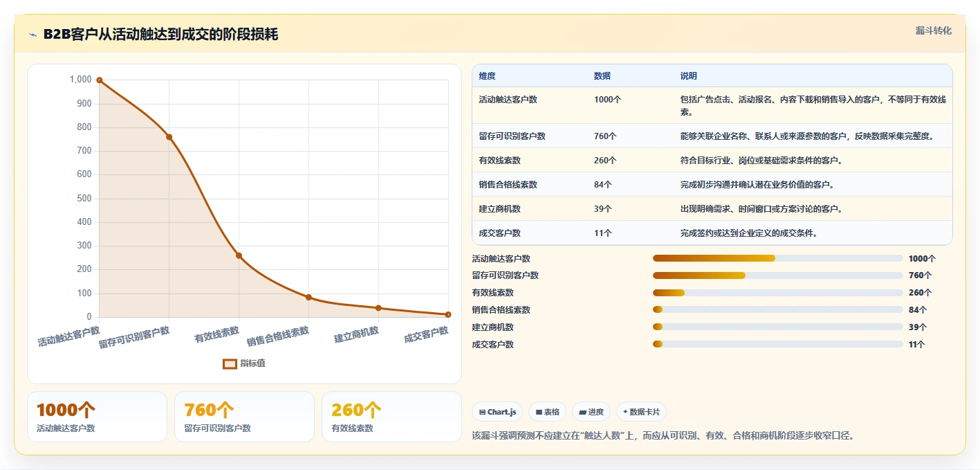980x470 pixels.
Task: Click the y-axis tick label 500
Action: pyautogui.click(x=84, y=198)
